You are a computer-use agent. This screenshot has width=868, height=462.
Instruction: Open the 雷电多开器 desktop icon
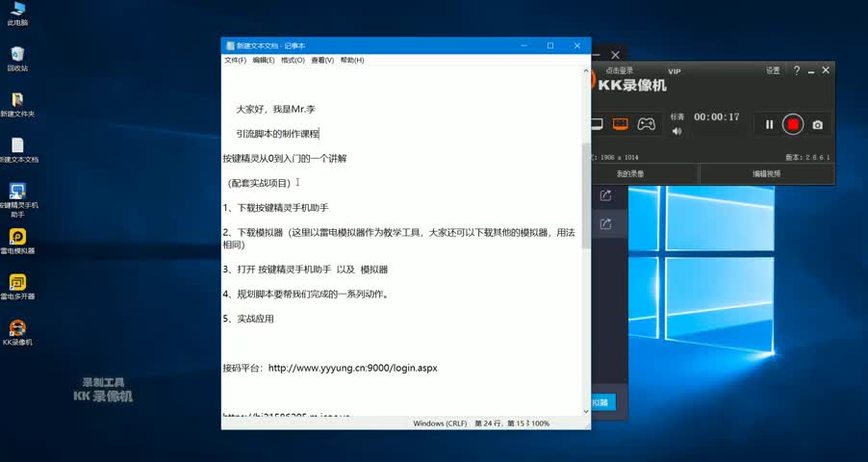click(x=17, y=285)
